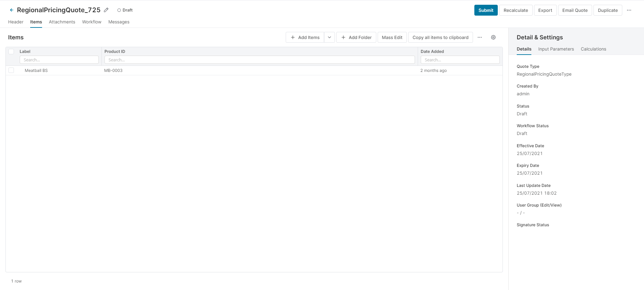This screenshot has height=290, width=644.
Task: Click the pencil icon to rename the quote
Action: click(x=106, y=10)
